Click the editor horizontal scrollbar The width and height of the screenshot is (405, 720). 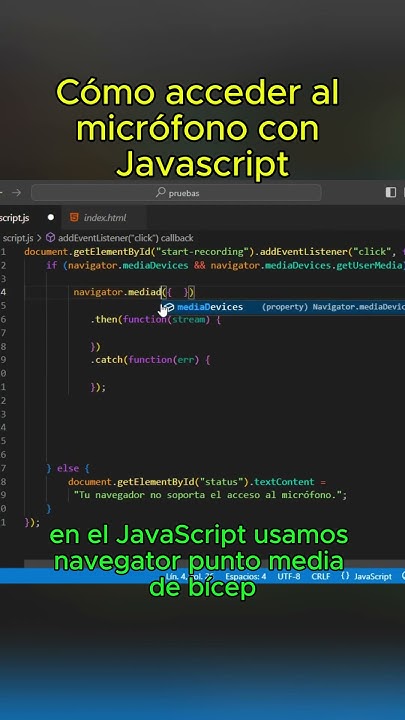(214, 564)
